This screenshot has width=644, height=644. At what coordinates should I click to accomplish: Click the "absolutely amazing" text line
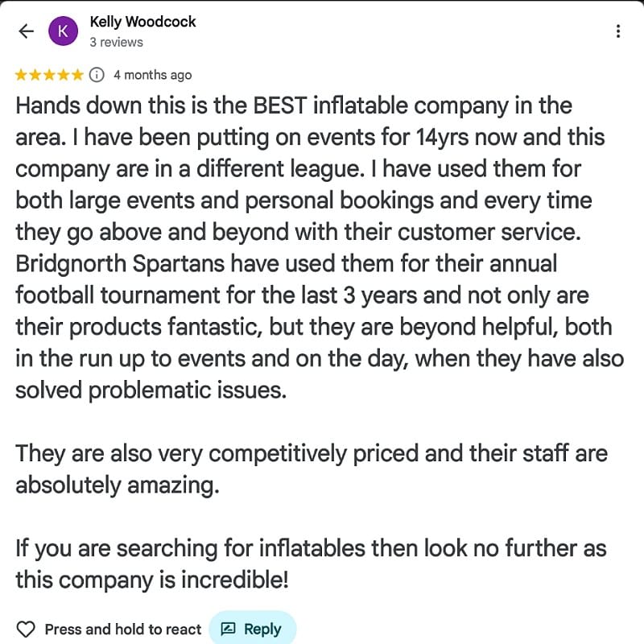coord(117,484)
